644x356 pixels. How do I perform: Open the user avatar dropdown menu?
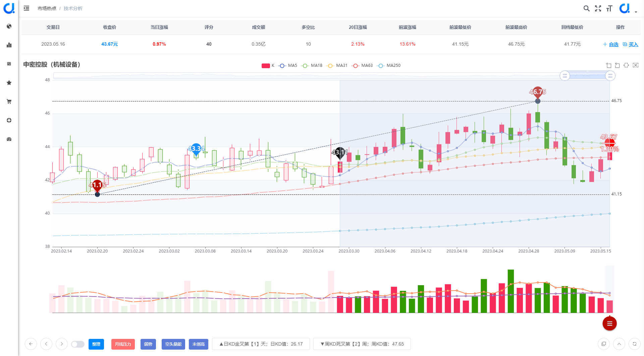click(x=628, y=8)
